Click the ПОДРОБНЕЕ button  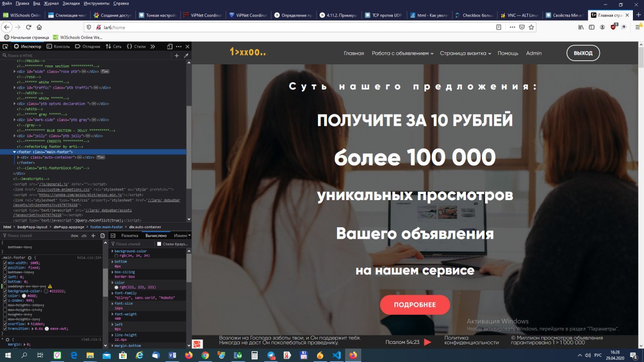click(x=415, y=305)
